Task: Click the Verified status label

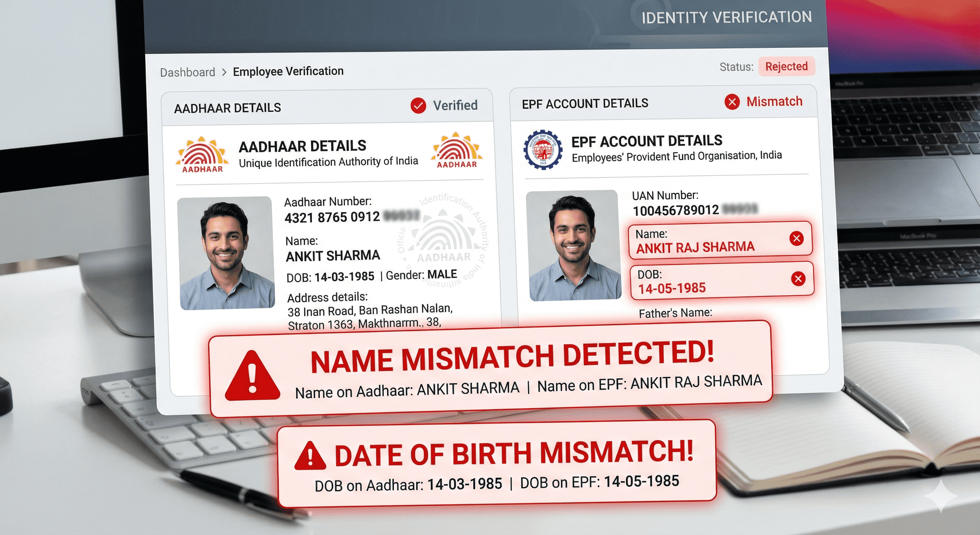Action: coord(455,106)
